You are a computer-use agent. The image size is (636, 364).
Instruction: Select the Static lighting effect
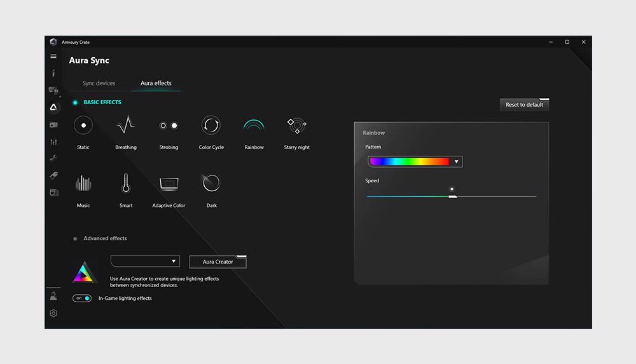click(x=83, y=126)
